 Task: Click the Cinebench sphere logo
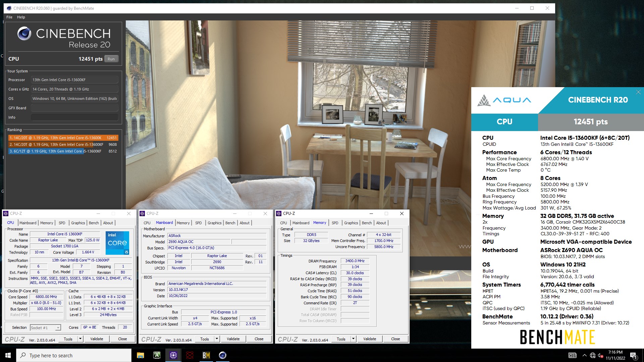click(x=24, y=34)
